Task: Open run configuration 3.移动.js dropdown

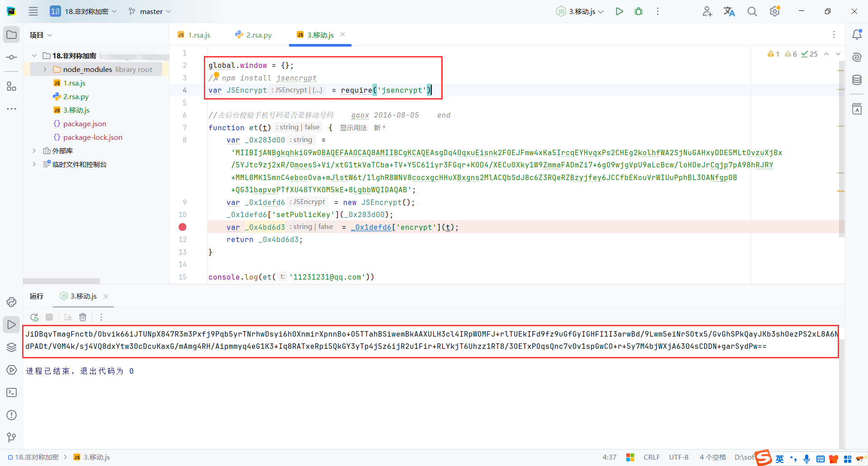Action: (580, 11)
